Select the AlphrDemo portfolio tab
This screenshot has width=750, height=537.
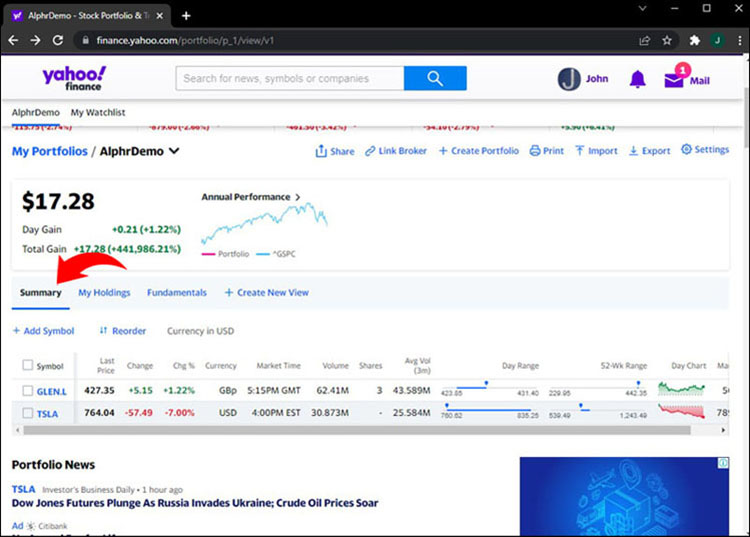(36, 112)
